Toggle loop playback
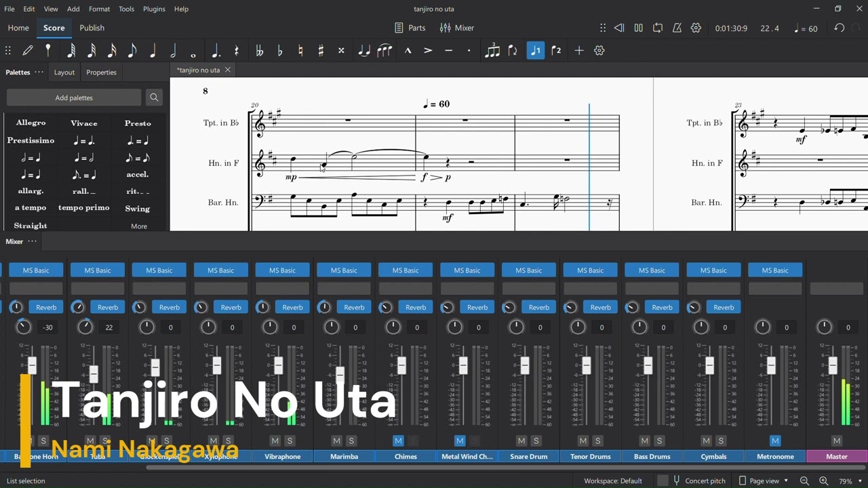The width and height of the screenshot is (868, 488). pyautogui.click(x=658, y=28)
